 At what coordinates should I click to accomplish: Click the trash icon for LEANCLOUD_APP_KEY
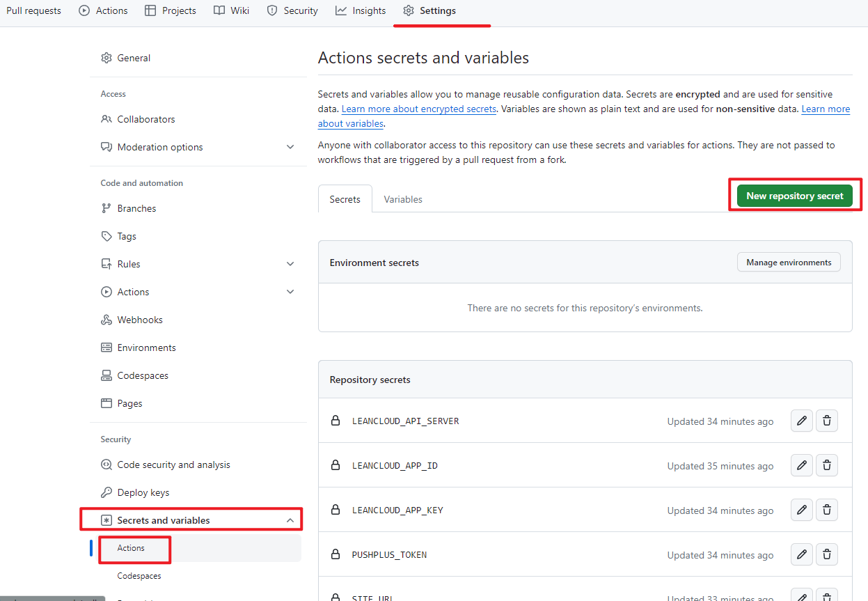click(826, 510)
